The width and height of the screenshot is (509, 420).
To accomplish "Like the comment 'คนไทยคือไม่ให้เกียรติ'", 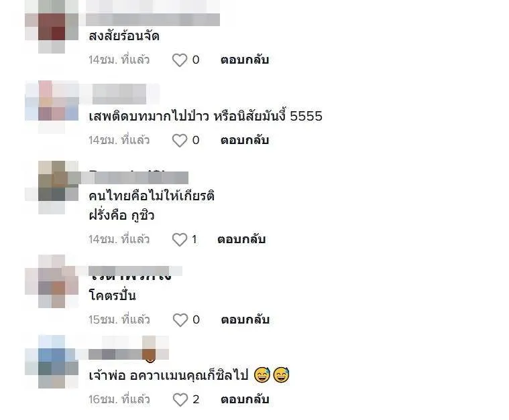I will (x=180, y=240).
